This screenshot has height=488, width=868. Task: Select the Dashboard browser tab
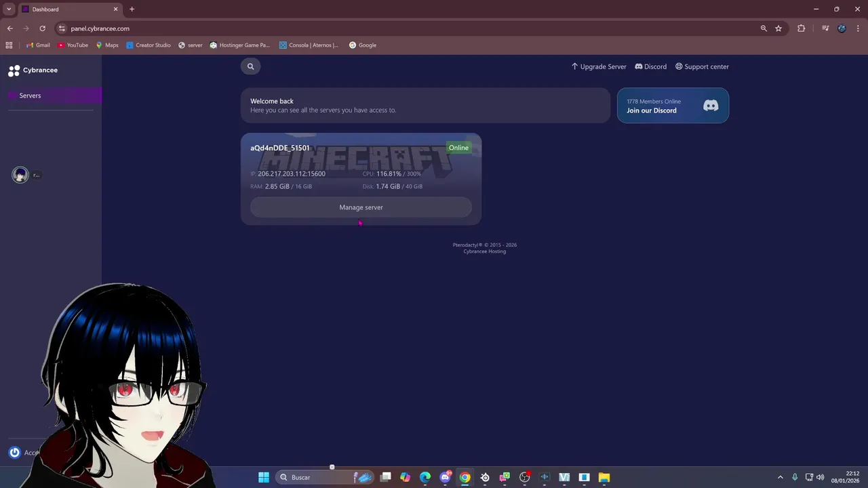tap(70, 9)
